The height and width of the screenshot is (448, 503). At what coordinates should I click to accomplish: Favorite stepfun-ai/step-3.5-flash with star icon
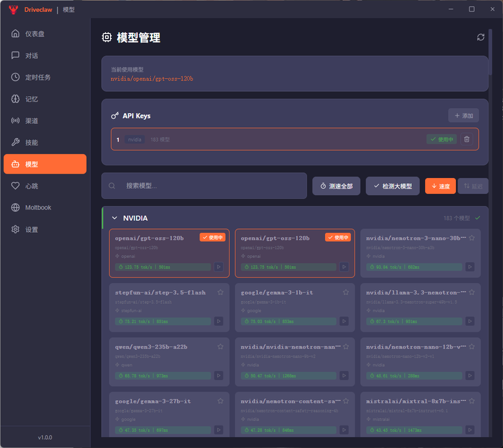click(x=220, y=293)
